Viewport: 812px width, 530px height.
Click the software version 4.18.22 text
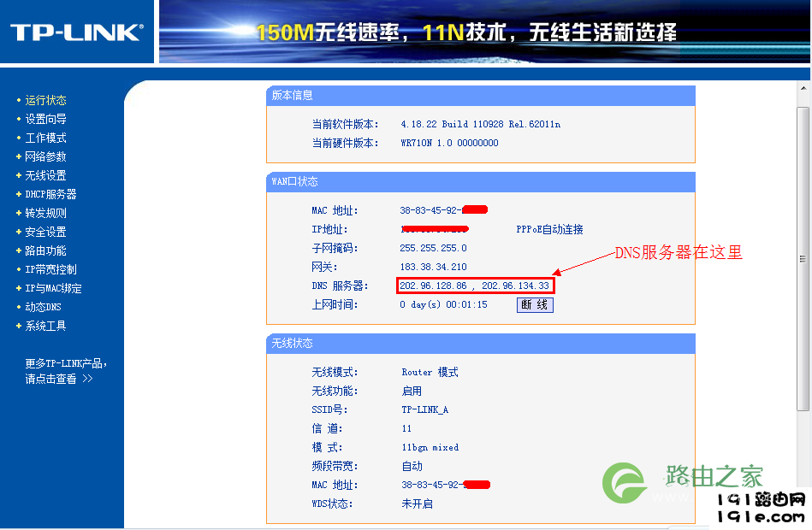[480, 124]
